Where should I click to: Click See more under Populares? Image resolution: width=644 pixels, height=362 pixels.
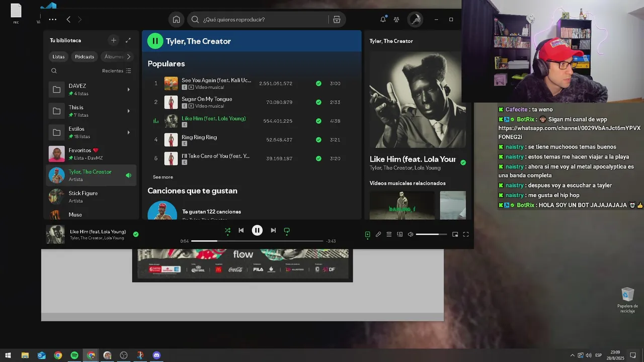(x=163, y=177)
